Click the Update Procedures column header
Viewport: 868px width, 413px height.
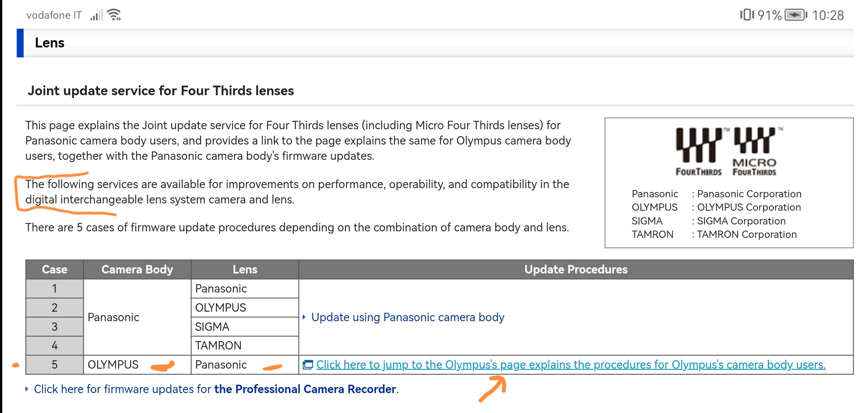pyautogui.click(x=576, y=269)
